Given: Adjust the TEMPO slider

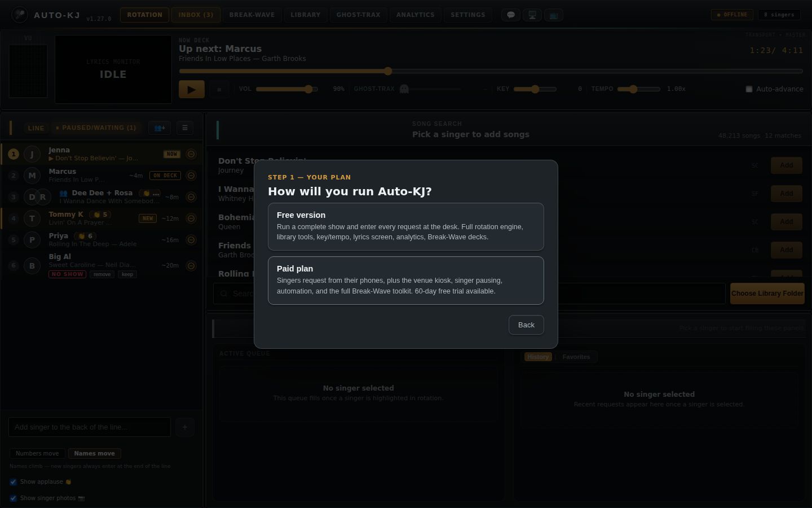Looking at the screenshot, I should pos(638,89).
